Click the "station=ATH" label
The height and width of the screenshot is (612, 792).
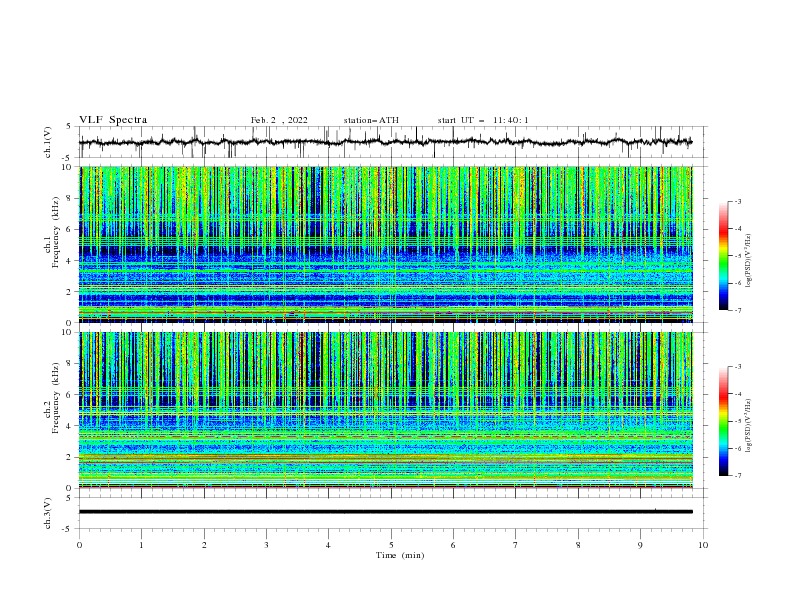371,120
